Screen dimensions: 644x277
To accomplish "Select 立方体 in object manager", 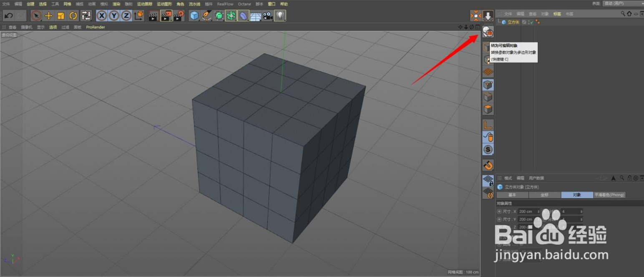I will tap(513, 22).
